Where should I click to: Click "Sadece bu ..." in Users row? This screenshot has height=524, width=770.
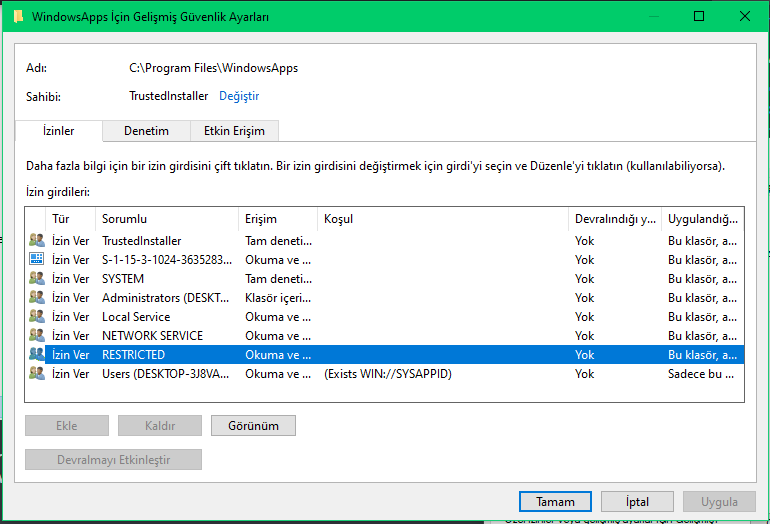pyautogui.click(x=701, y=374)
